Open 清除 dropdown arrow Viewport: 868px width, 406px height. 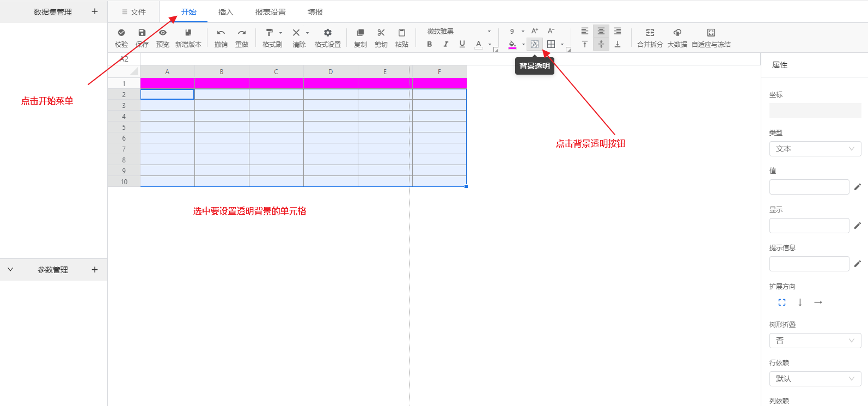click(x=308, y=33)
